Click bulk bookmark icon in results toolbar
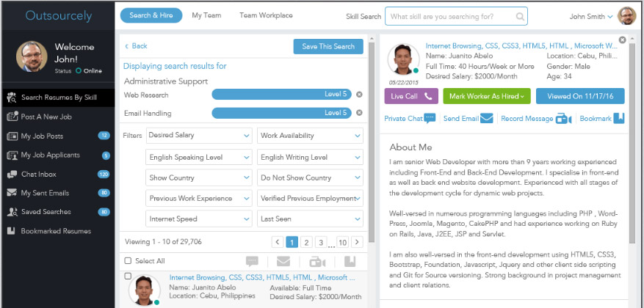 point(350,261)
